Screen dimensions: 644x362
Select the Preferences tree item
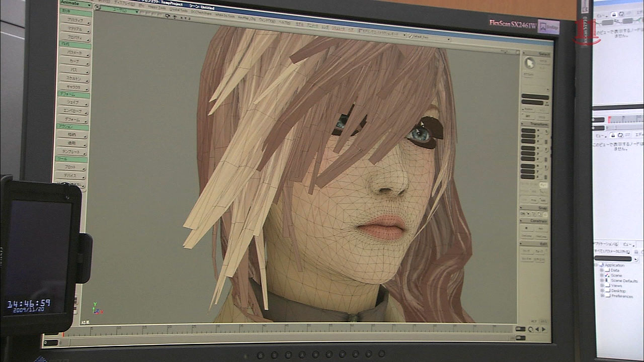coord(622,296)
